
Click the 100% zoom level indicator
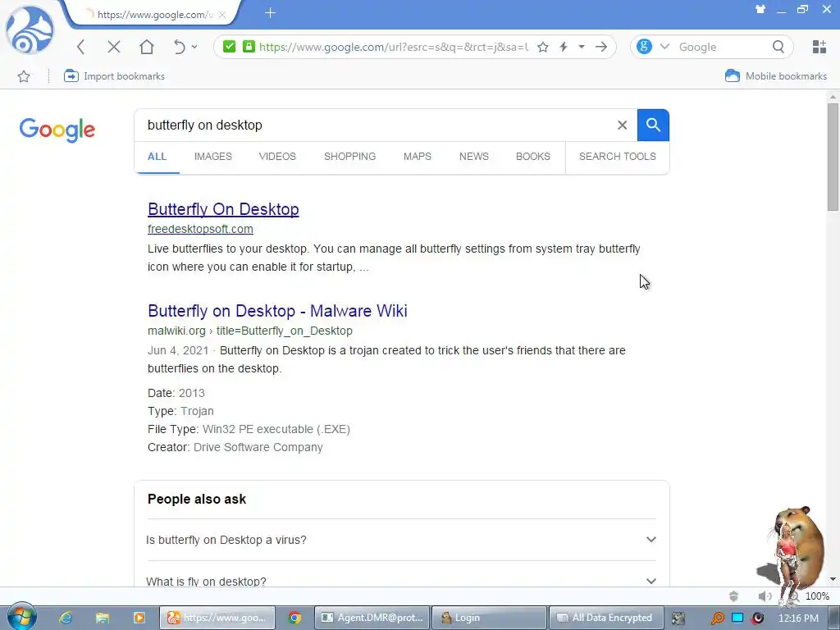click(817, 596)
